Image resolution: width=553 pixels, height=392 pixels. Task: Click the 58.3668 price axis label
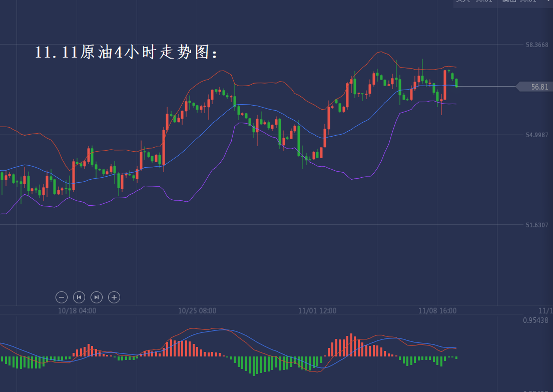tap(537, 45)
